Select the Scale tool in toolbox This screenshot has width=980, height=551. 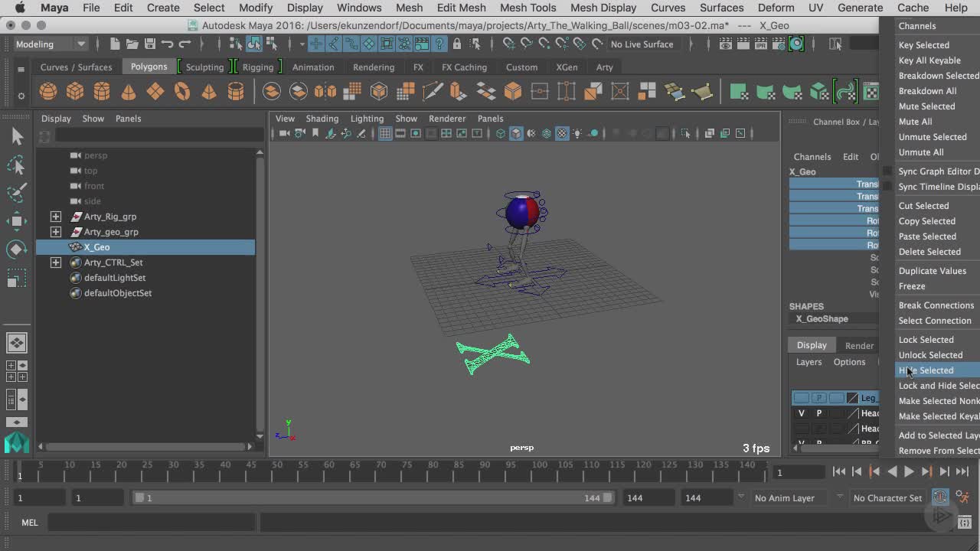pyautogui.click(x=17, y=278)
